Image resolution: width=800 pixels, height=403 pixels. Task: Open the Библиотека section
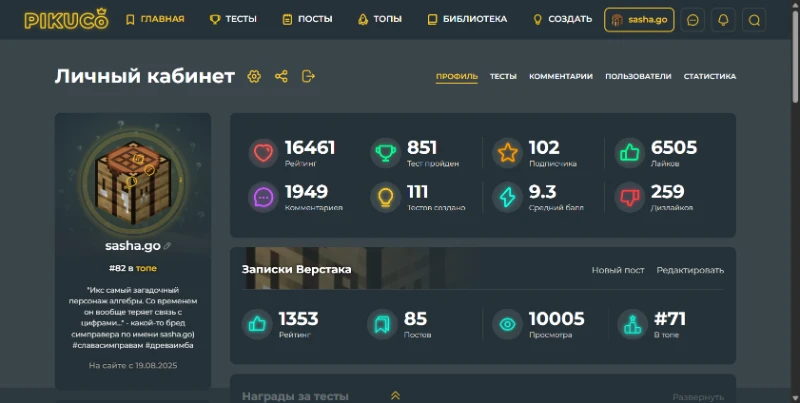467,19
